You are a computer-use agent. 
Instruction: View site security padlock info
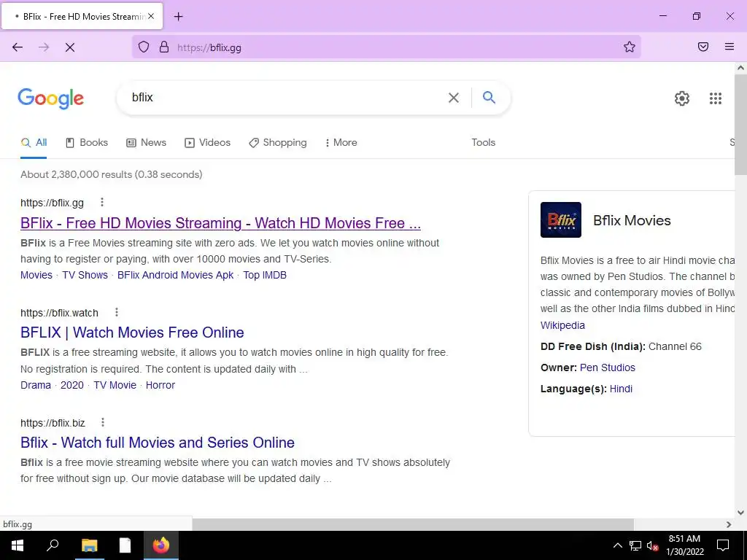pyautogui.click(x=164, y=47)
